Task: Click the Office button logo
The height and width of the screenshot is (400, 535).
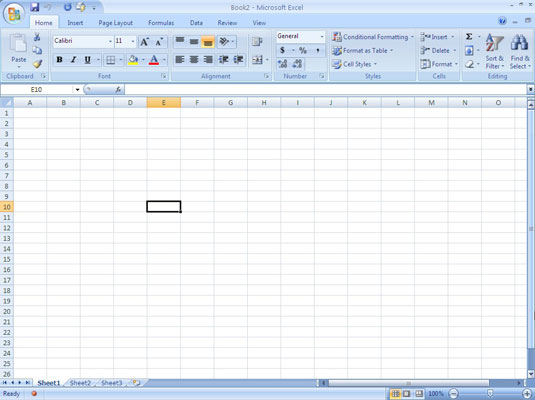Action: pyautogui.click(x=14, y=14)
